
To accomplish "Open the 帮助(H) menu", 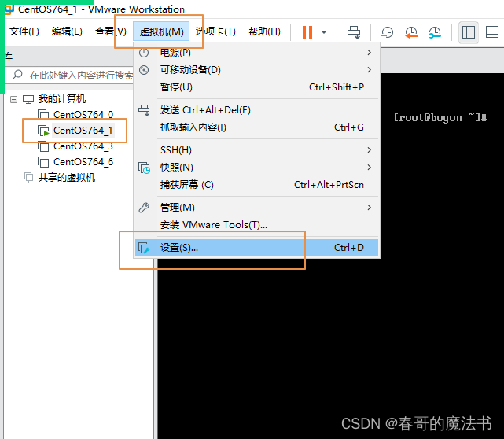I will tap(264, 31).
